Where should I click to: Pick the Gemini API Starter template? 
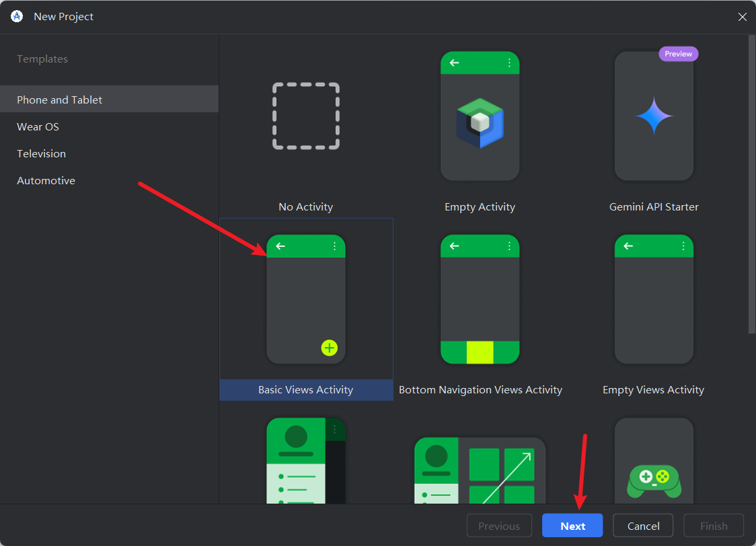pyautogui.click(x=654, y=116)
